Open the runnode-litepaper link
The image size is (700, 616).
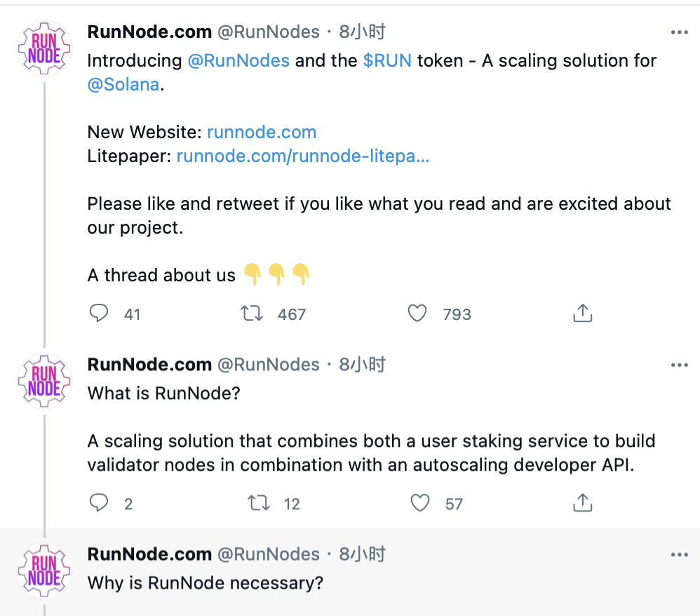point(303,156)
